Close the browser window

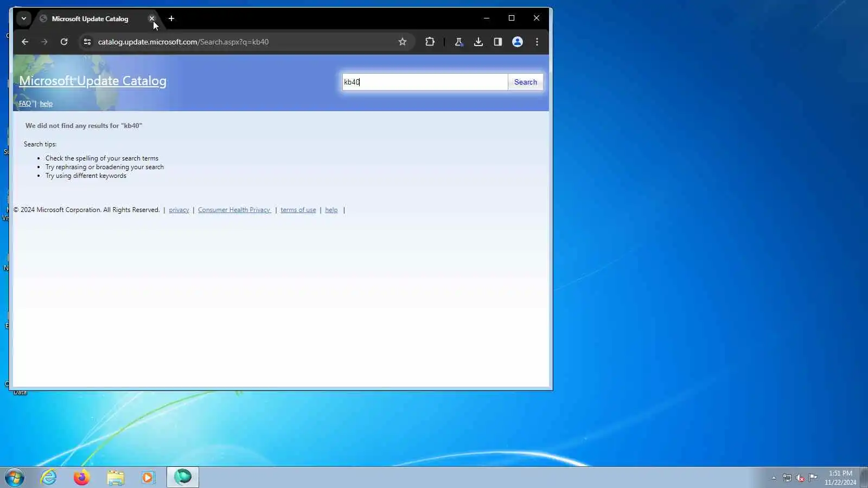[537, 18]
